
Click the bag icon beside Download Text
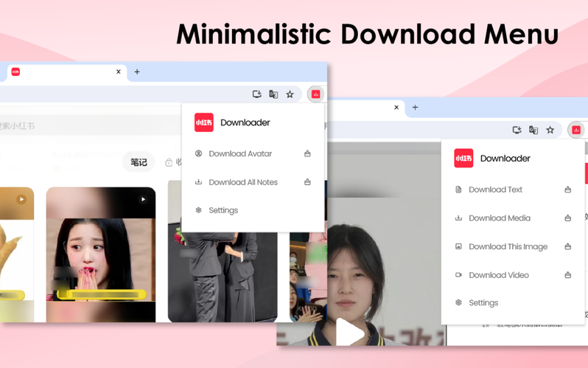tap(568, 190)
